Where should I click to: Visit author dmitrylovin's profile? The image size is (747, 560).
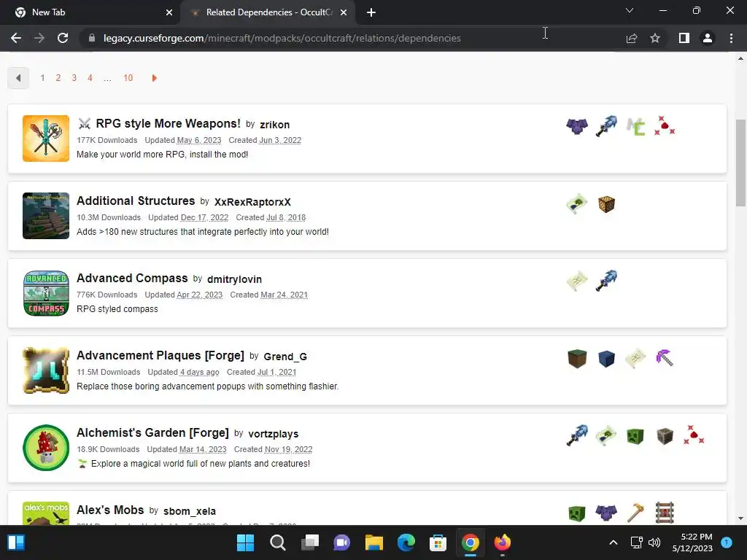tap(234, 279)
